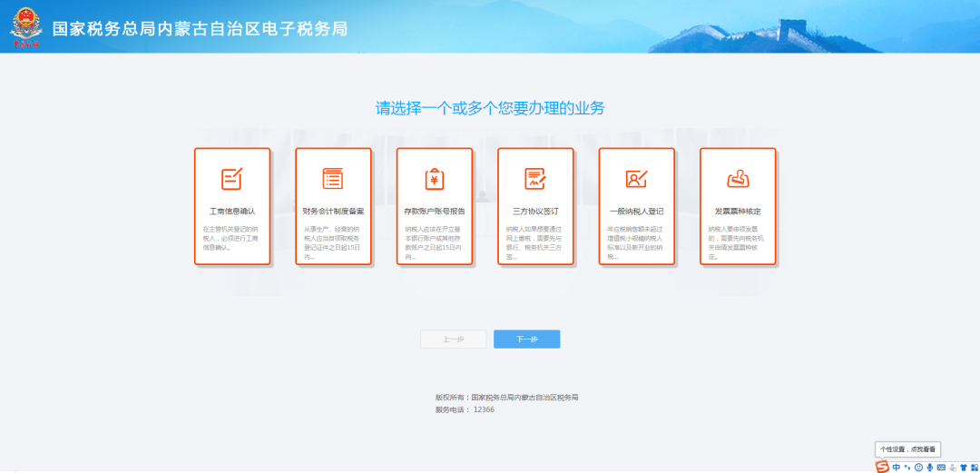Viewport: 980px width, 473px height.
Task: Click the 下一步 next button
Action: point(527,340)
